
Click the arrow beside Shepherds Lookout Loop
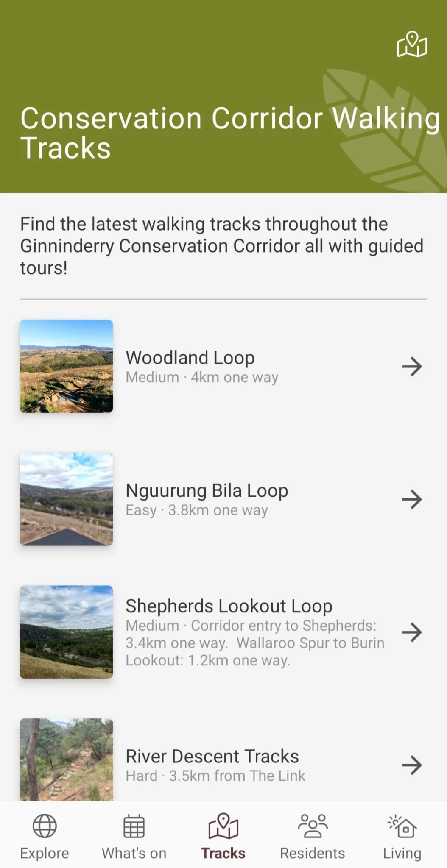point(412,632)
